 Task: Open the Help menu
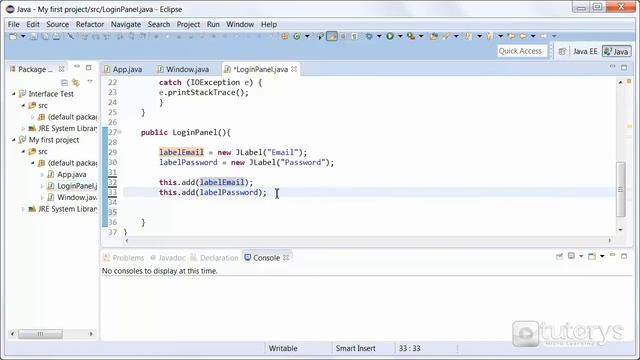click(269, 24)
